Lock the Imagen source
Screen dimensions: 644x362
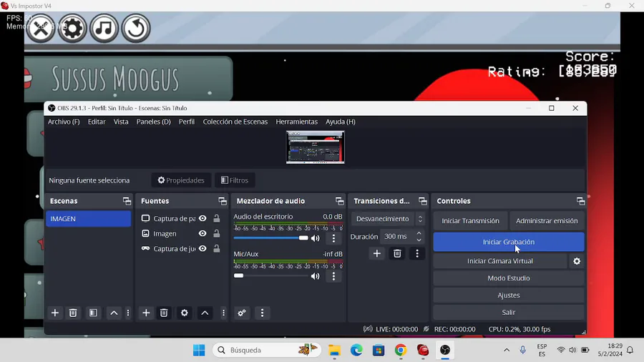pyautogui.click(x=216, y=233)
